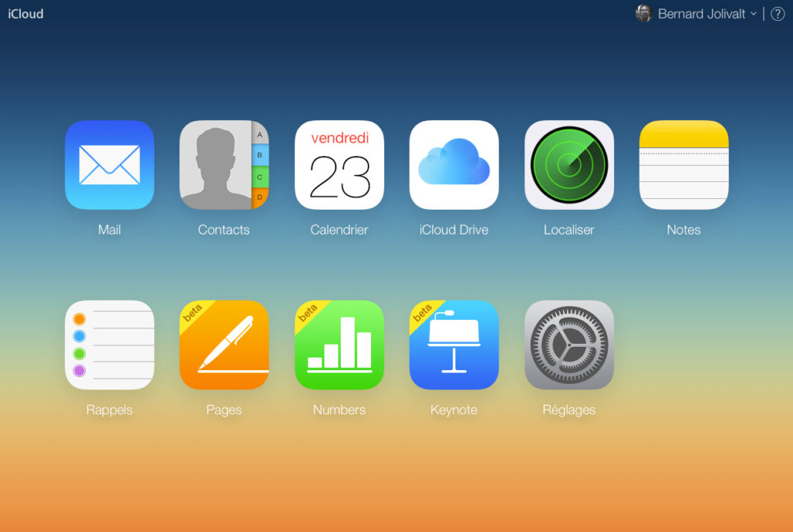This screenshot has height=532, width=793.
Task: Click the iCloud Drive label
Action: pos(454,229)
